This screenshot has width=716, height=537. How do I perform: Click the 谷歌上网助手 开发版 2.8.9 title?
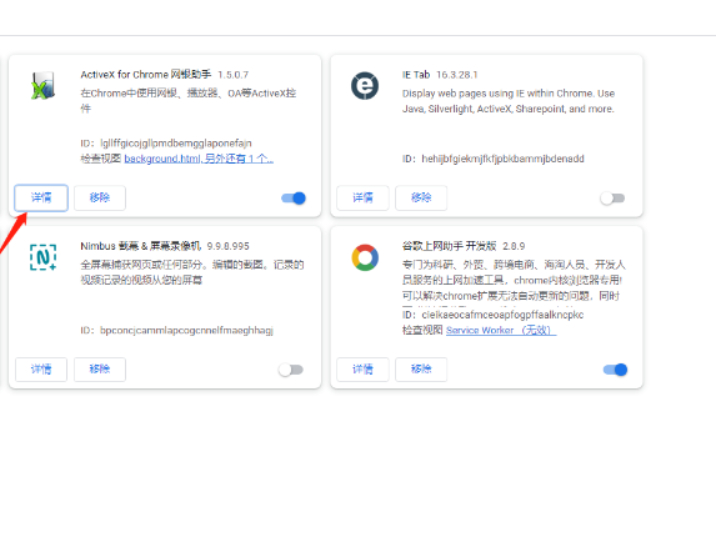(463, 246)
